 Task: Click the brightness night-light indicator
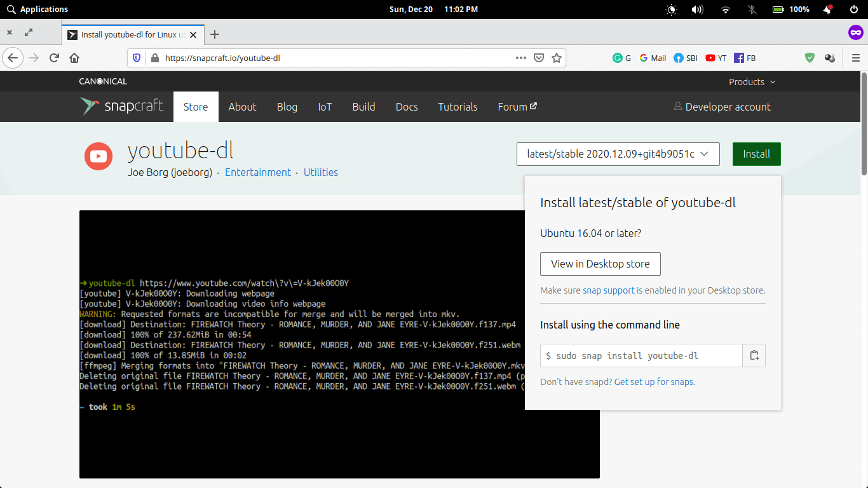pyautogui.click(x=672, y=10)
